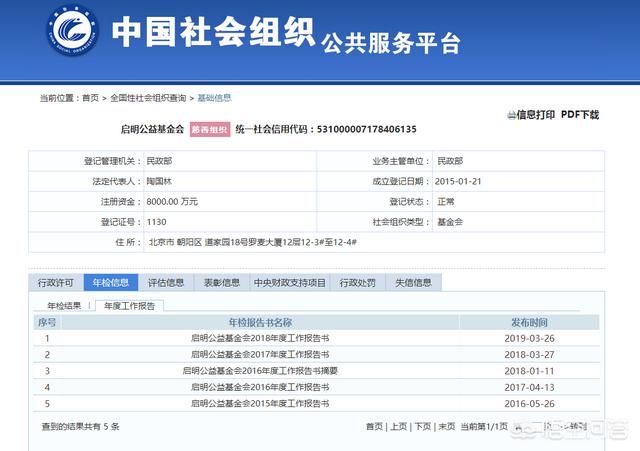Image resolution: width=640 pixels, height=451 pixels.
Task: Open 启明公益基金会2016年度工作报告书摘要
Action: [x=259, y=371]
